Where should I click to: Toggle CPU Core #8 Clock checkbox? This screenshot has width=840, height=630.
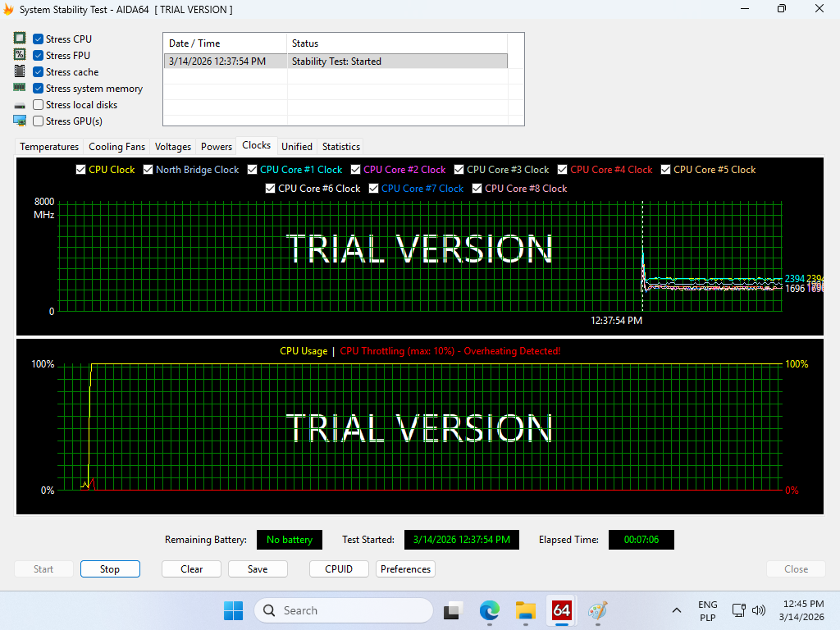[477, 189]
